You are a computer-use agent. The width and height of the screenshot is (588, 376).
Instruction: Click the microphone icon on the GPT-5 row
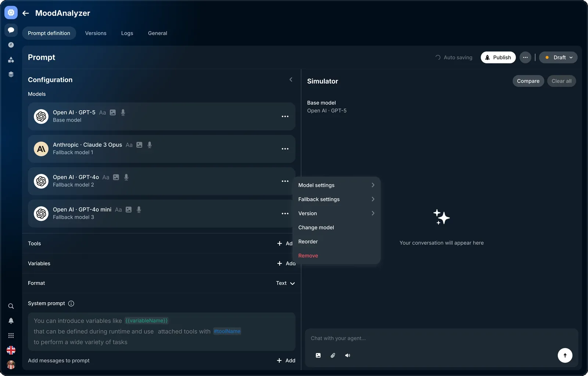[123, 113]
